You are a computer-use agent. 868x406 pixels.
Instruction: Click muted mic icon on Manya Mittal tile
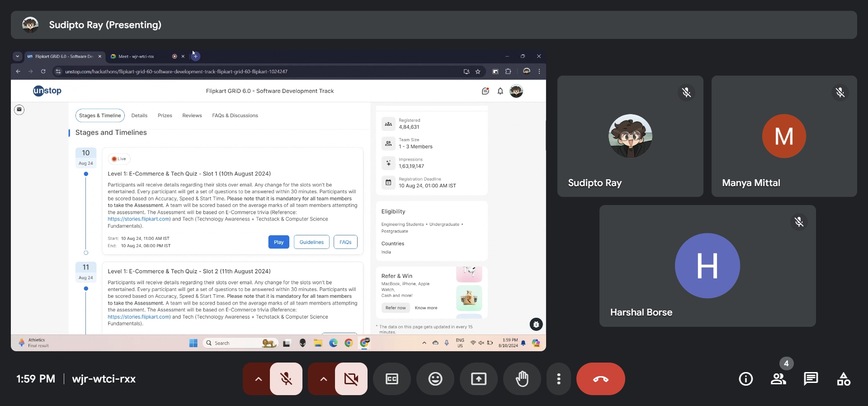tap(840, 92)
